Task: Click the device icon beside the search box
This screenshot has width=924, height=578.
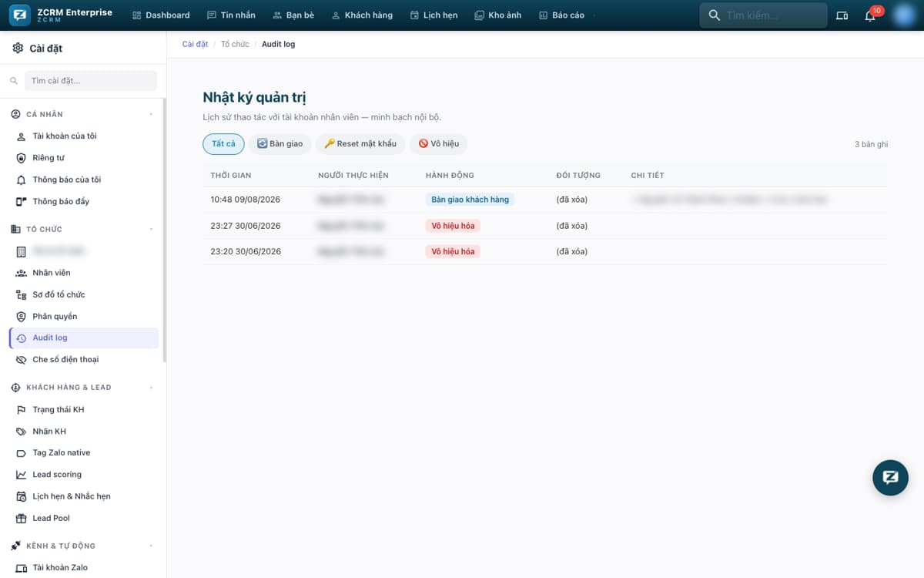Action: [842, 15]
